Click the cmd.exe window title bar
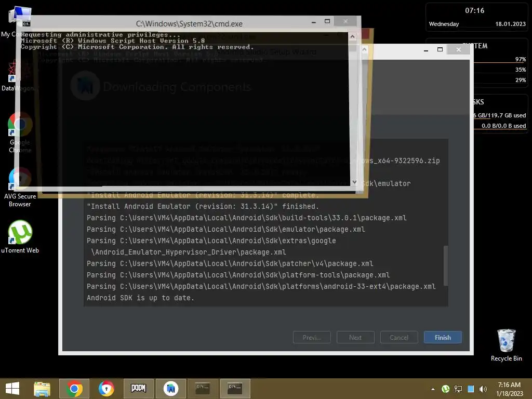The height and width of the screenshot is (399, 532). [189, 24]
